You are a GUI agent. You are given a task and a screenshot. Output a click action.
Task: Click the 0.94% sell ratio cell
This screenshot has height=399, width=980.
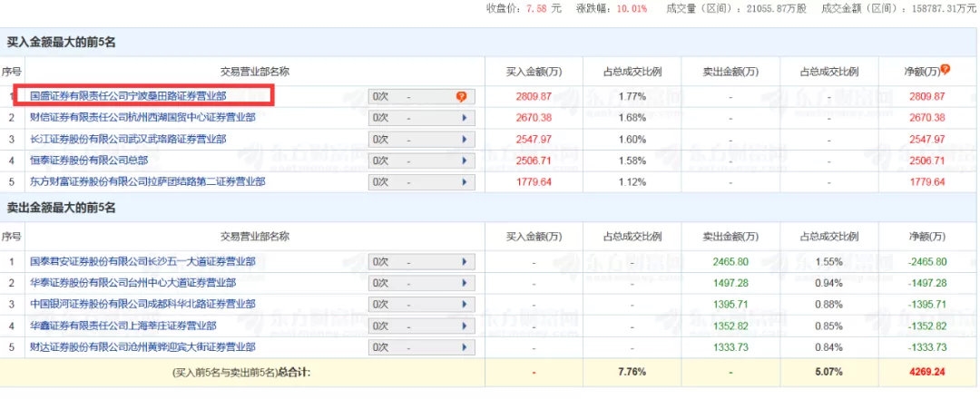pos(828,283)
